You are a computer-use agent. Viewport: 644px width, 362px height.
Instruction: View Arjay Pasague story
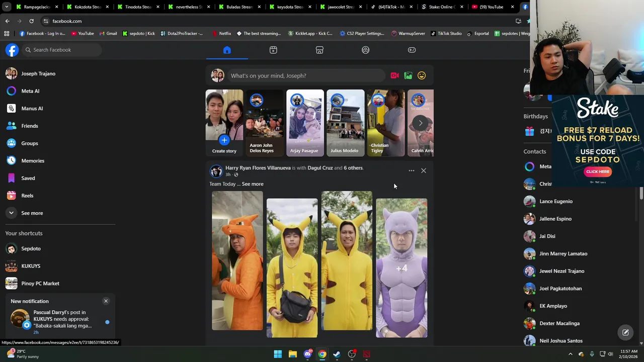(x=305, y=123)
